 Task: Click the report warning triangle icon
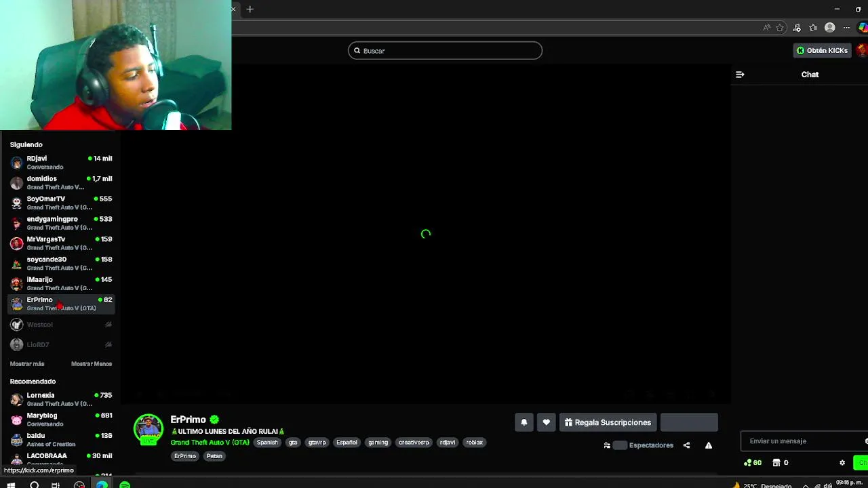click(x=709, y=445)
